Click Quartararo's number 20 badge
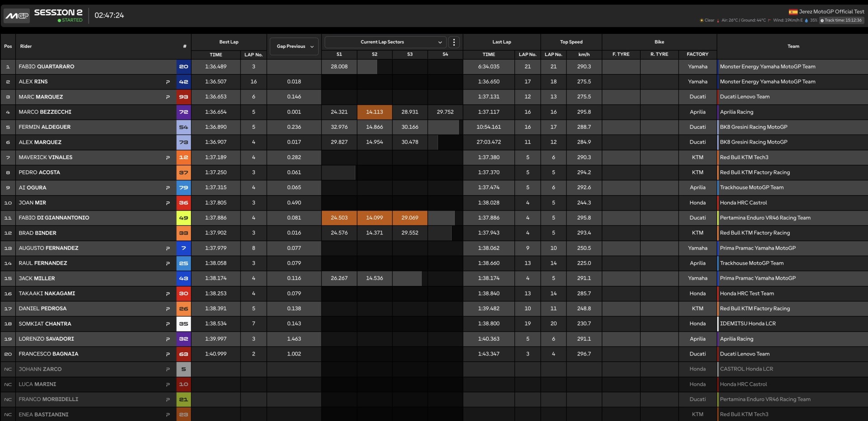 [x=184, y=67]
